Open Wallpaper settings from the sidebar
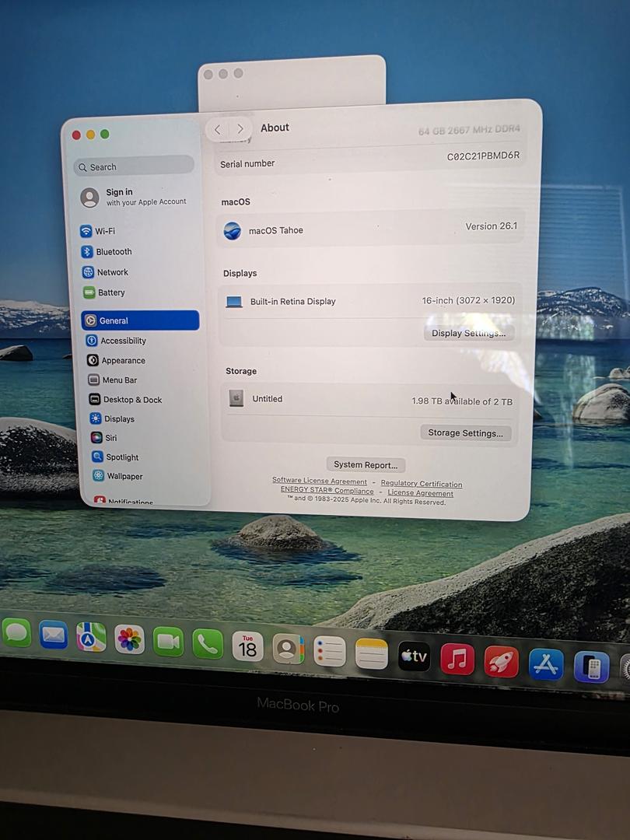This screenshot has width=630, height=840. [x=124, y=476]
